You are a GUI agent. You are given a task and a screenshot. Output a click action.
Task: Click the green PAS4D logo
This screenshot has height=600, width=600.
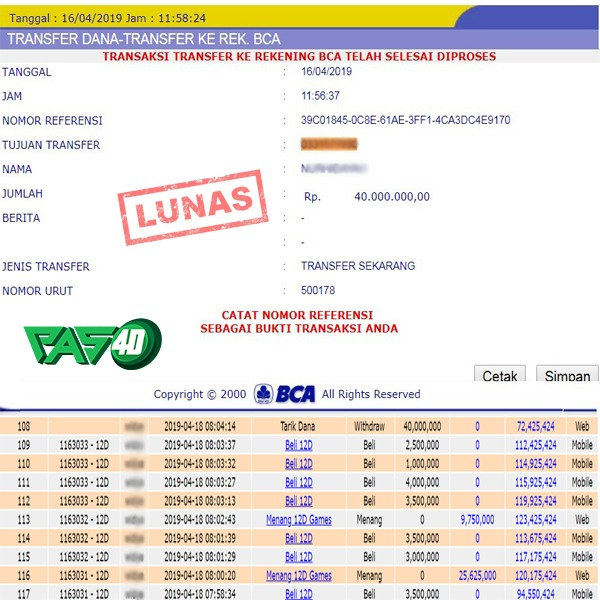tap(93, 344)
